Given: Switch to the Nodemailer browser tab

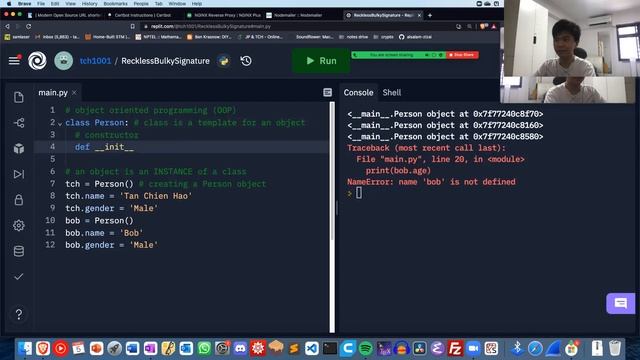Looking at the screenshot, I should pos(298,15).
